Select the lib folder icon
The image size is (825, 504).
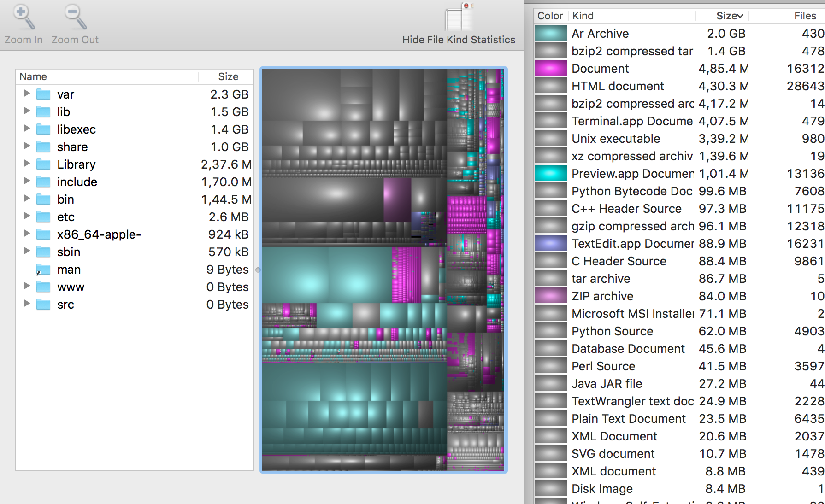pos(43,112)
